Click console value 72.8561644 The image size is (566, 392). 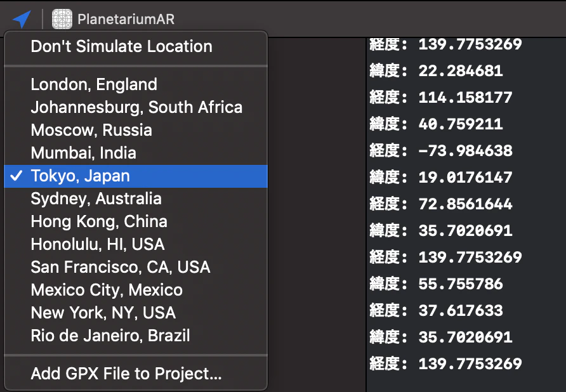pos(465,204)
